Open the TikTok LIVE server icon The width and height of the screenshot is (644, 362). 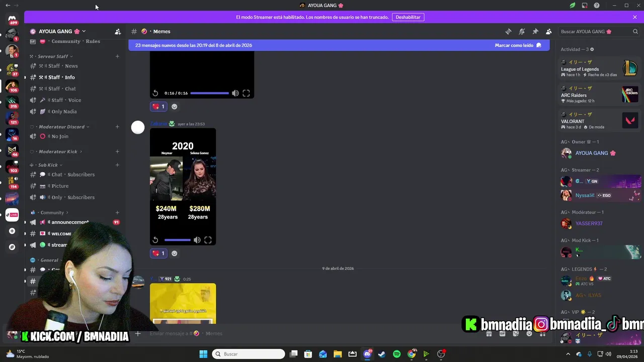[12, 215]
